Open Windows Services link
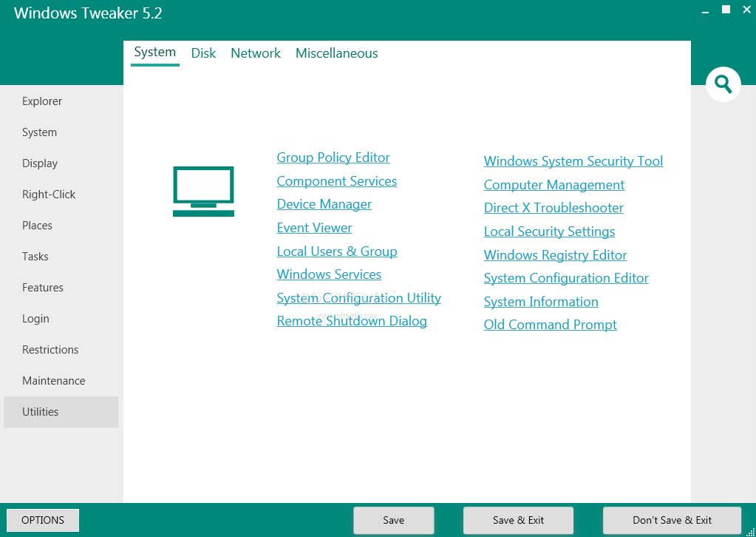756x537 pixels. (329, 274)
